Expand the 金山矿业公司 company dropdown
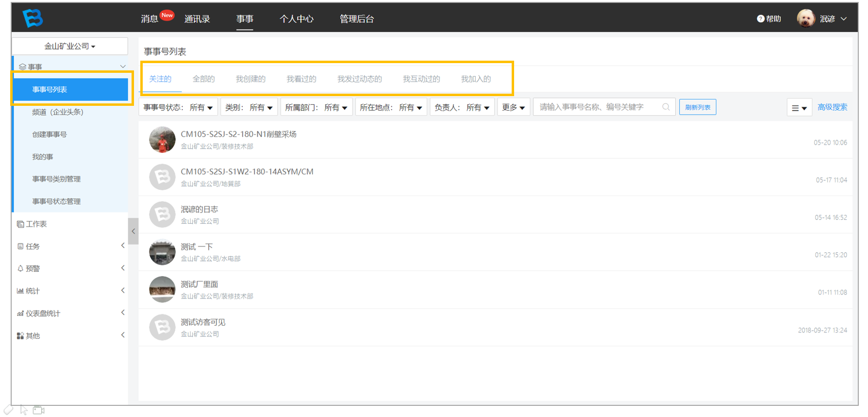The height and width of the screenshot is (417, 868). pos(70,46)
